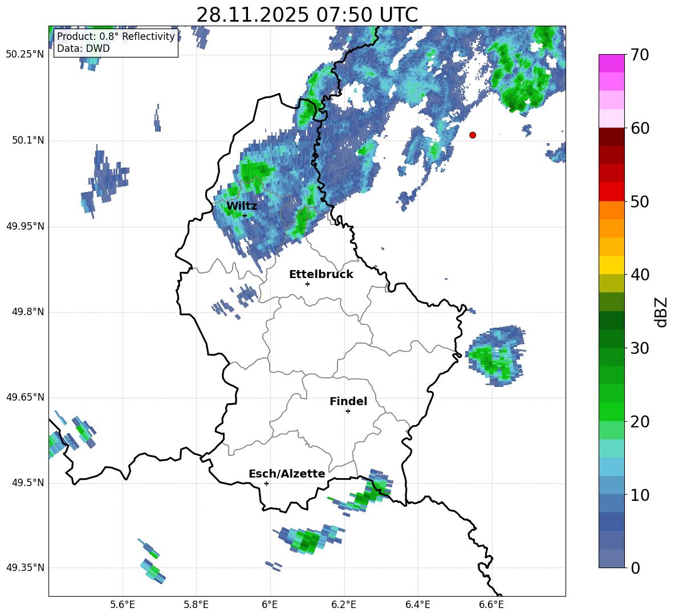675x616 pixels.
Task: Click the Data: DWD text
Action: [x=83, y=48]
